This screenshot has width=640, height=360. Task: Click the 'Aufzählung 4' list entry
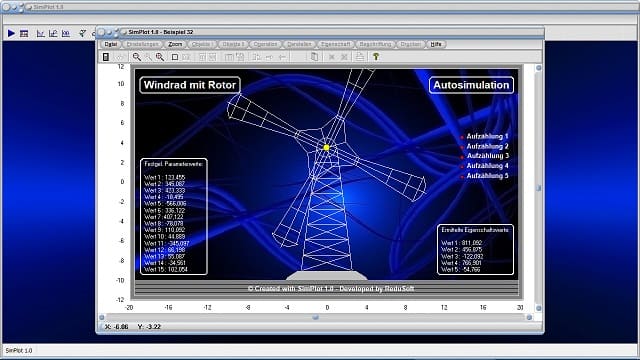click(x=487, y=166)
